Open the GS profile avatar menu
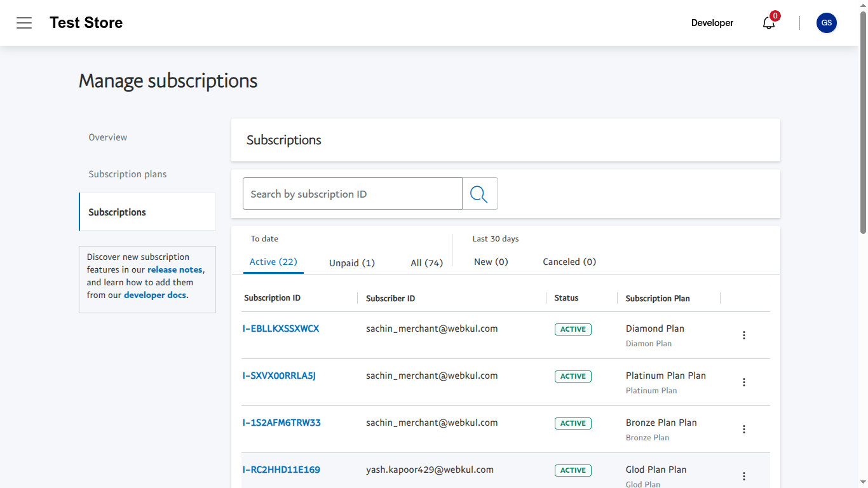The image size is (868, 488). click(x=827, y=23)
